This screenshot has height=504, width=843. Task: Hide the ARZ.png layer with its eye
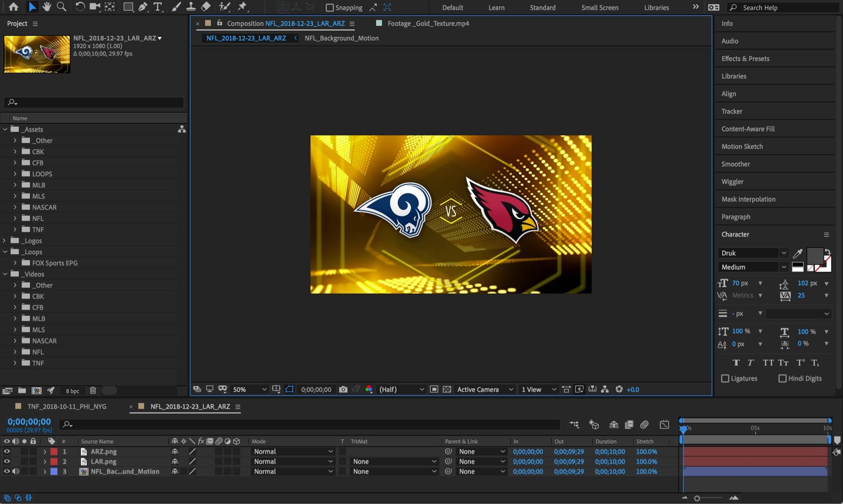tap(7, 451)
